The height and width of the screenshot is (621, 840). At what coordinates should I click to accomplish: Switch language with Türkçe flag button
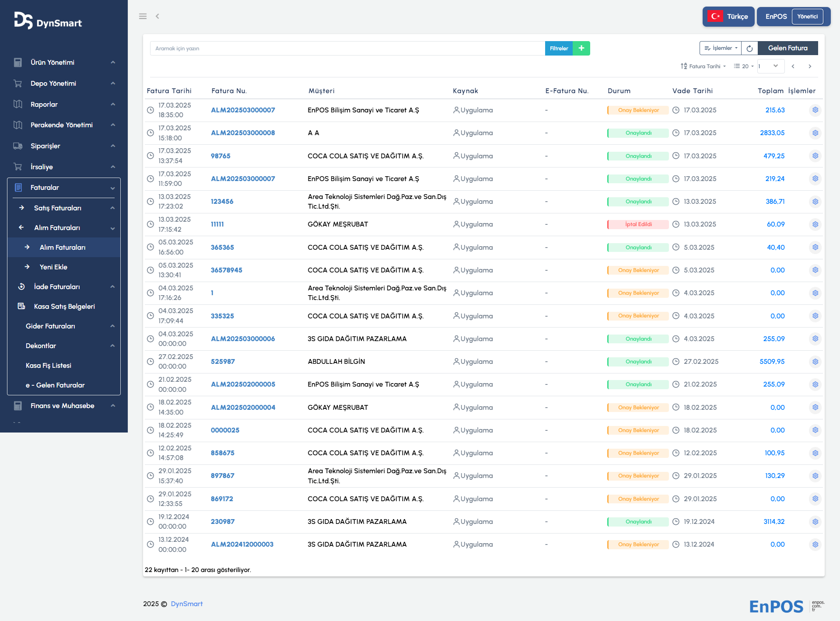(x=728, y=17)
